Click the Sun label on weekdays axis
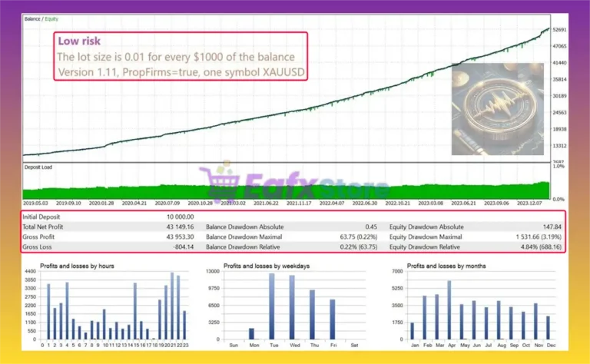 234,345
